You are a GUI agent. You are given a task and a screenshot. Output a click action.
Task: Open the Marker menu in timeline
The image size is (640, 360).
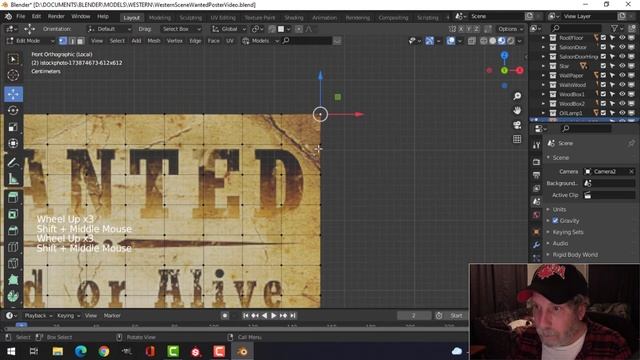pos(112,316)
